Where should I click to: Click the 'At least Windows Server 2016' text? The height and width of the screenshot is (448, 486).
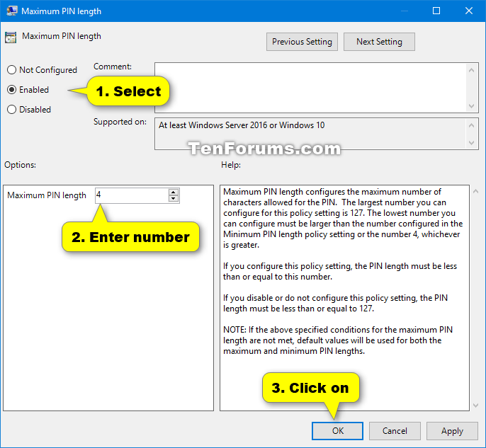click(x=242, y=125)
